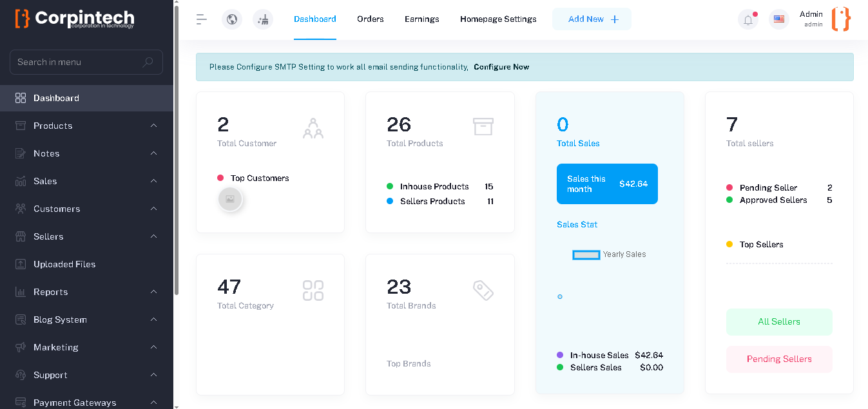
Task: Click the clear cache broom icon
Action: 263,19
